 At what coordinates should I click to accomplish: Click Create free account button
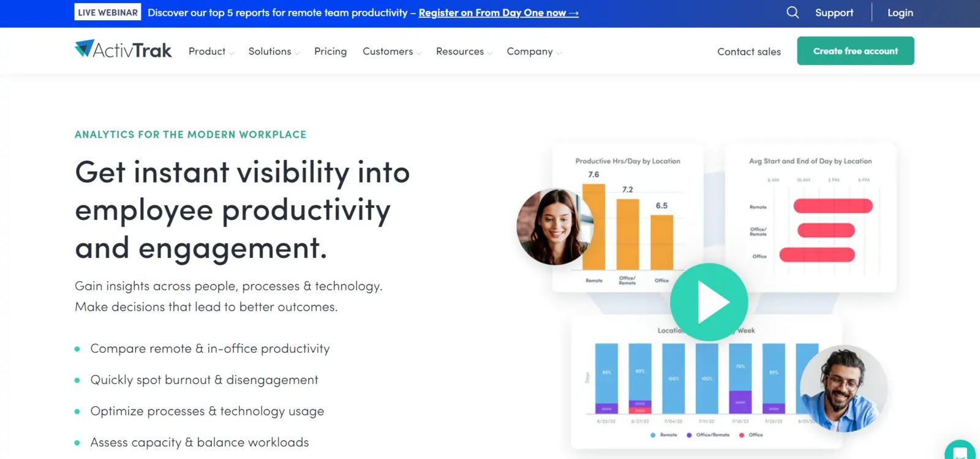coord(856,51)
